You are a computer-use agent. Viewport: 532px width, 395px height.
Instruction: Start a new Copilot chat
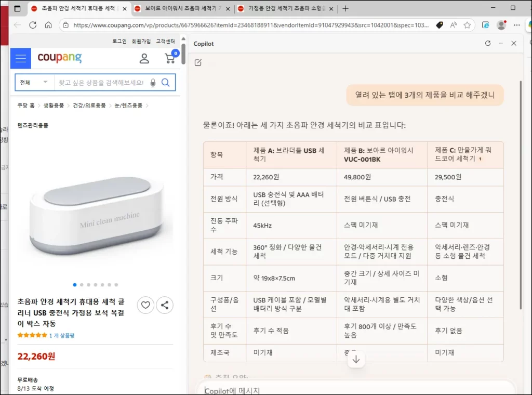[198, 62]
